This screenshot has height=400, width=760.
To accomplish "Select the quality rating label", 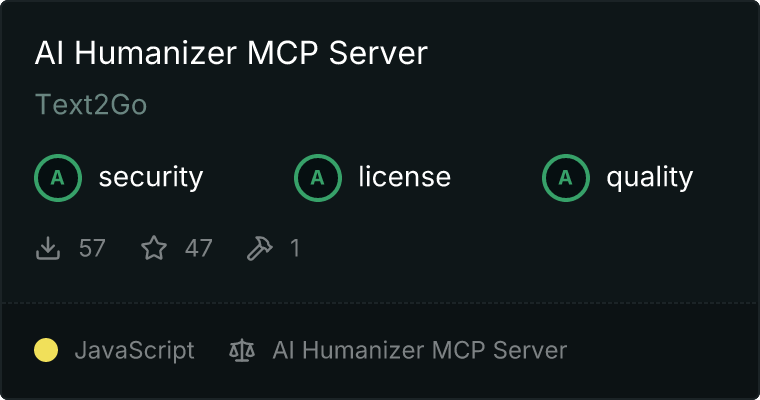I will [649, 177].
